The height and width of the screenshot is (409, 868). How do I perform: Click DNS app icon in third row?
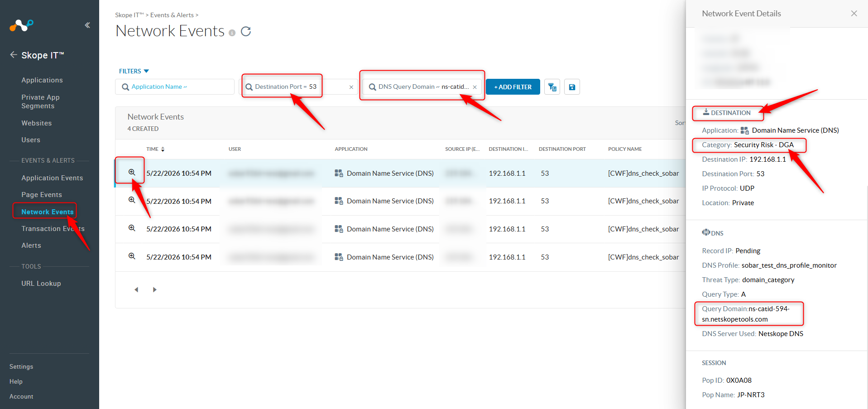click(339, 229)
